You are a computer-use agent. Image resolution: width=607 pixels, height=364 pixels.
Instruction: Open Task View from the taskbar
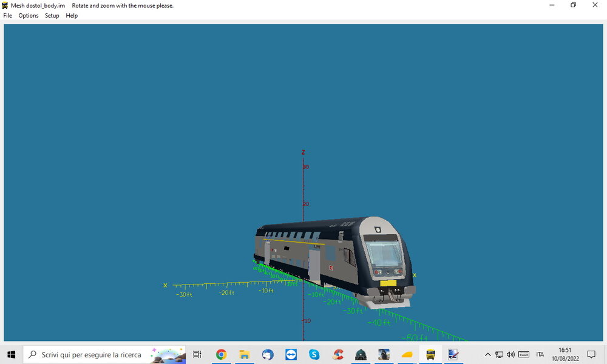click(x=197, y=354)
